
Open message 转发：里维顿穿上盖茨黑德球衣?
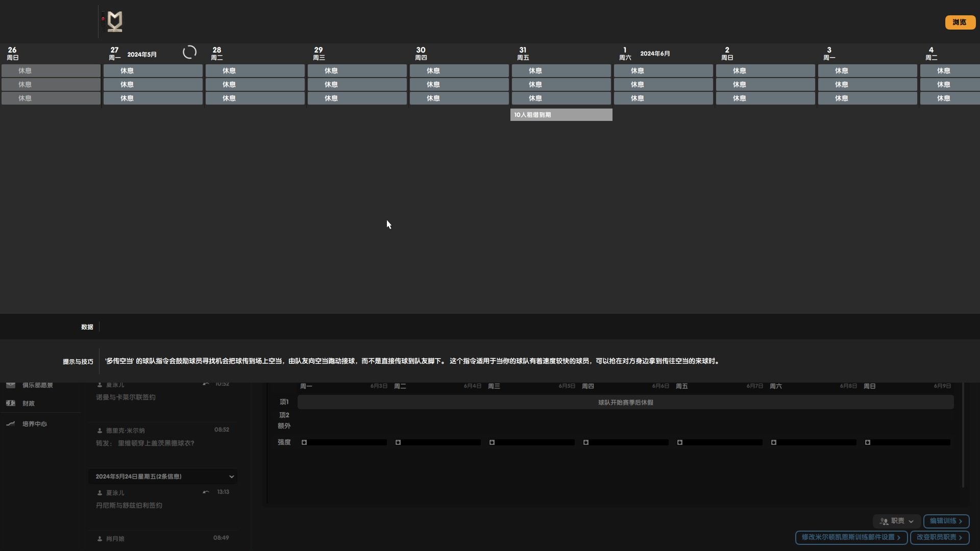145,443
